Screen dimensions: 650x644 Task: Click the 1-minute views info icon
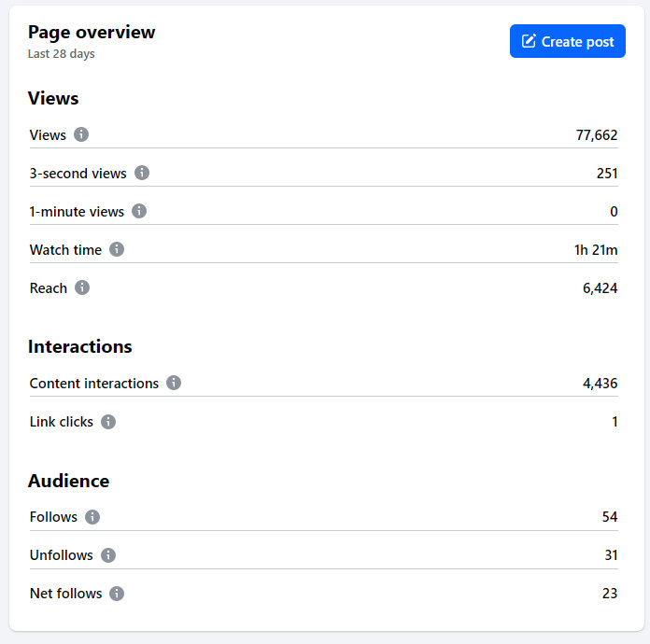click(x=139, y=211)
